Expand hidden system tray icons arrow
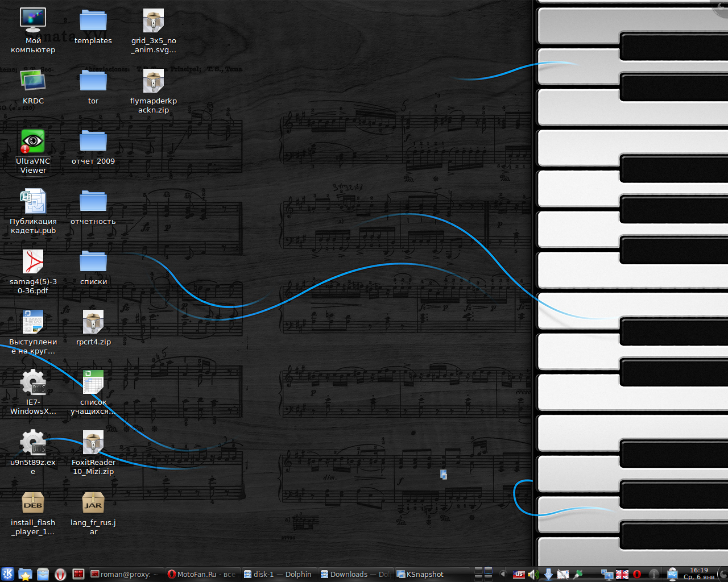The height and width of the screenshot is (582, 728). 503,574
